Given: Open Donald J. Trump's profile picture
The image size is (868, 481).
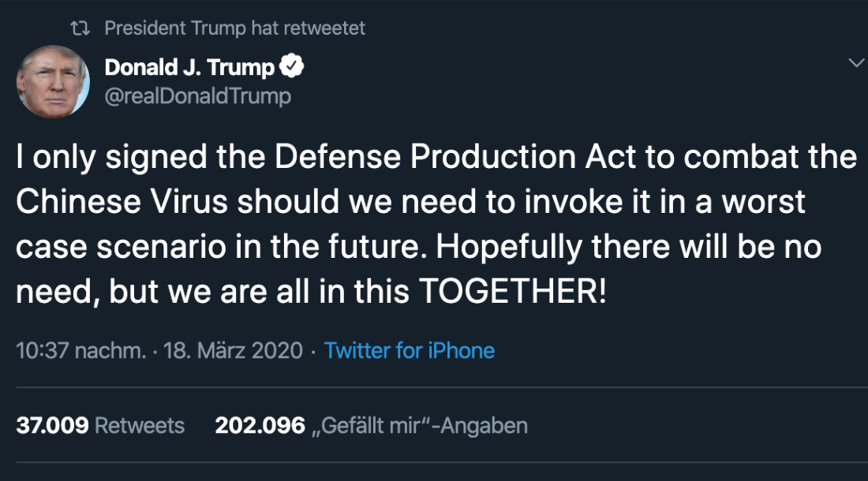Looking at the screenshot, I should (x=54, y=81).
